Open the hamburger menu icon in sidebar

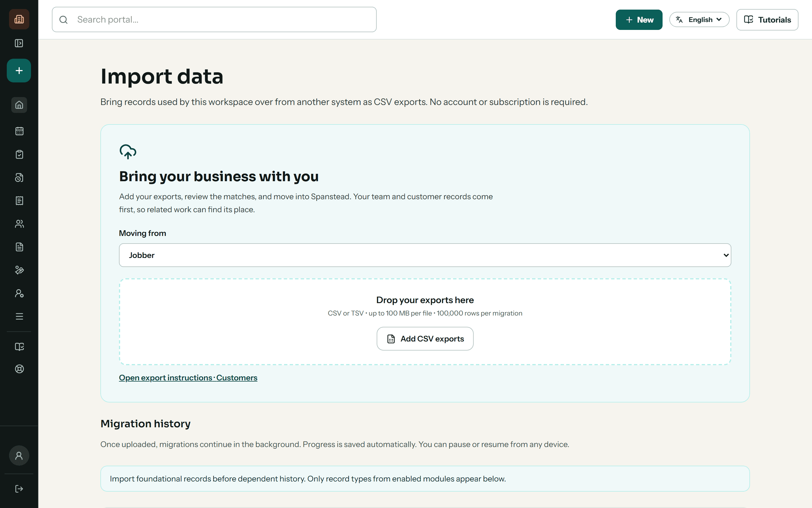point(19,316)
